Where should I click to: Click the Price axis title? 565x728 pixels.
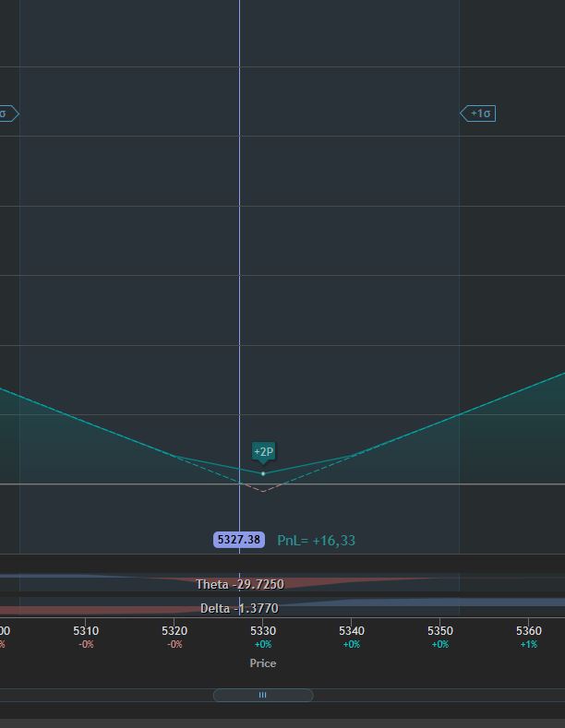coord(263,663)
